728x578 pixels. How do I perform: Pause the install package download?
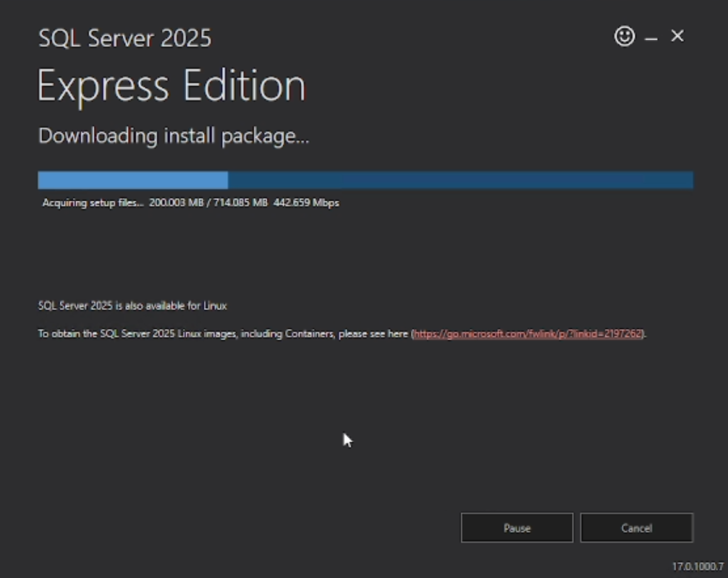[x=517, y=528]
